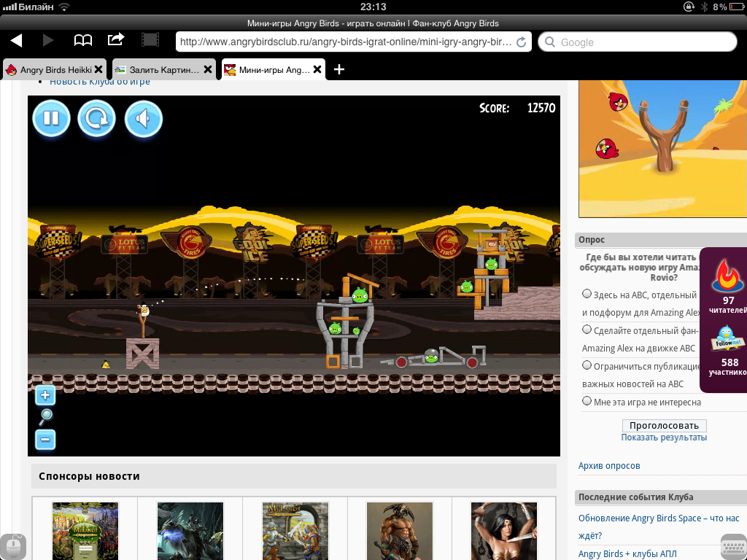Tap the keyboard icon at bottom-right corner
Viewport: 747px width, 560px height.
tap(734, 547)
